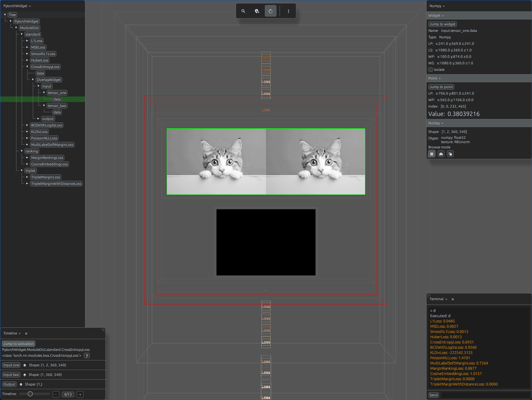
Task: Click 'KLDivLoss: -222542.3125' terminal line
Action: (x=451, y=353)
